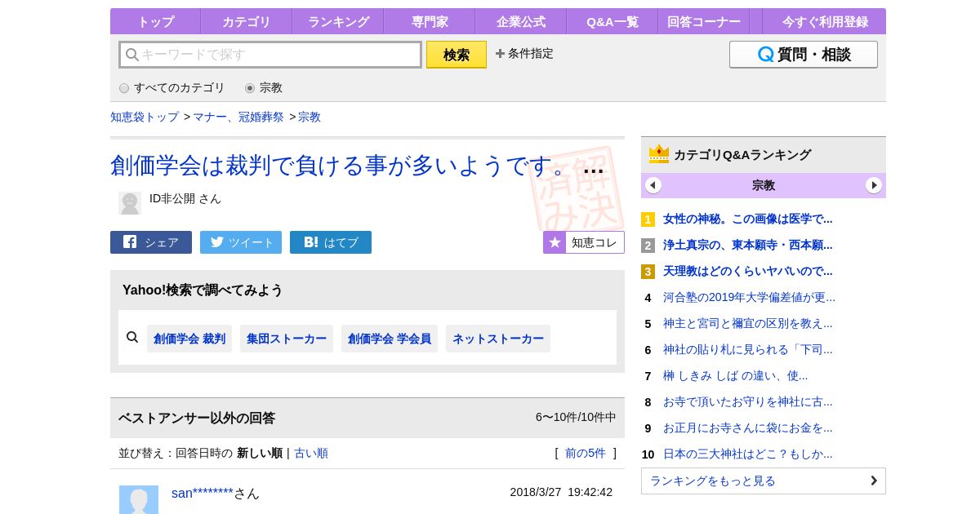The image size is (980, 514).
Task: Search the suggested term 創価学会 学会員
Action: pos(390,339)
